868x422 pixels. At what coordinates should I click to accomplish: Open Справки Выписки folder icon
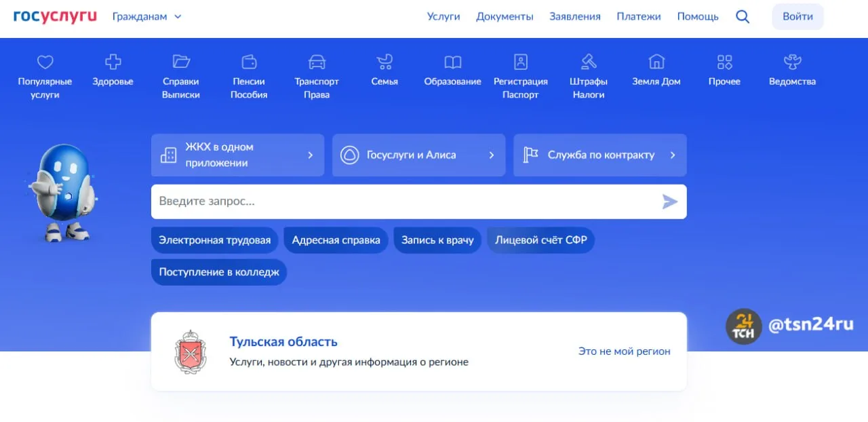(x=181, y=62)
